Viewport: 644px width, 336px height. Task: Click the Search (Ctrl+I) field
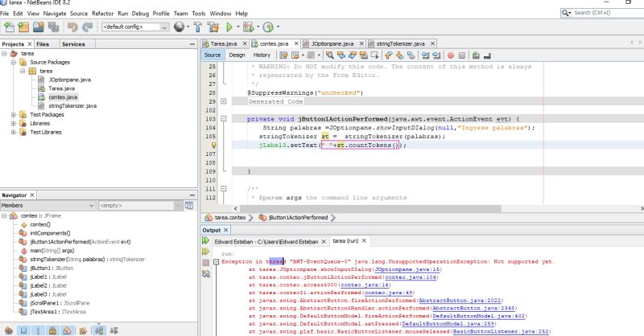click(602, 13)
